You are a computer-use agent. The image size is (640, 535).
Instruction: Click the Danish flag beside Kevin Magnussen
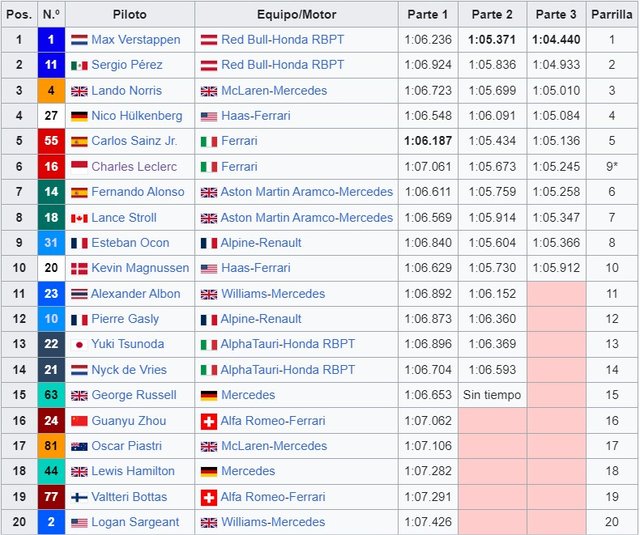click(79, 268)
